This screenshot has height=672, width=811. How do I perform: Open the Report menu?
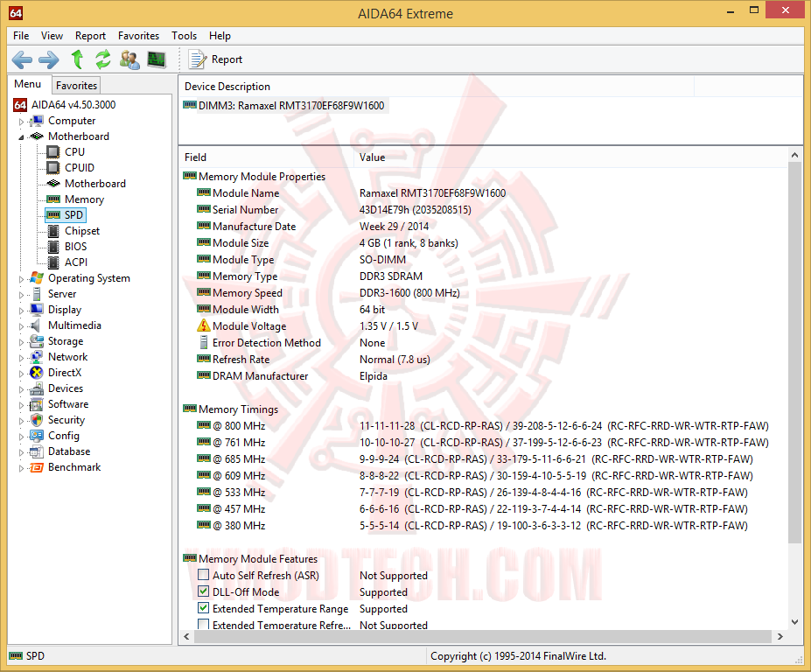point(90,36)
